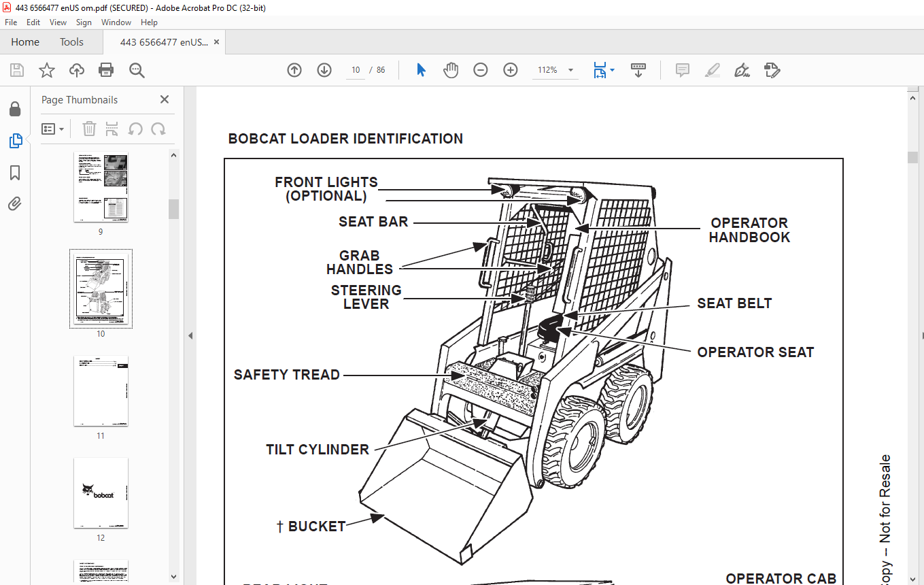Select page 11 thumbnail
Image resolution: width=924 pixels, height=585 pixels.
click(x=101, y=391)
